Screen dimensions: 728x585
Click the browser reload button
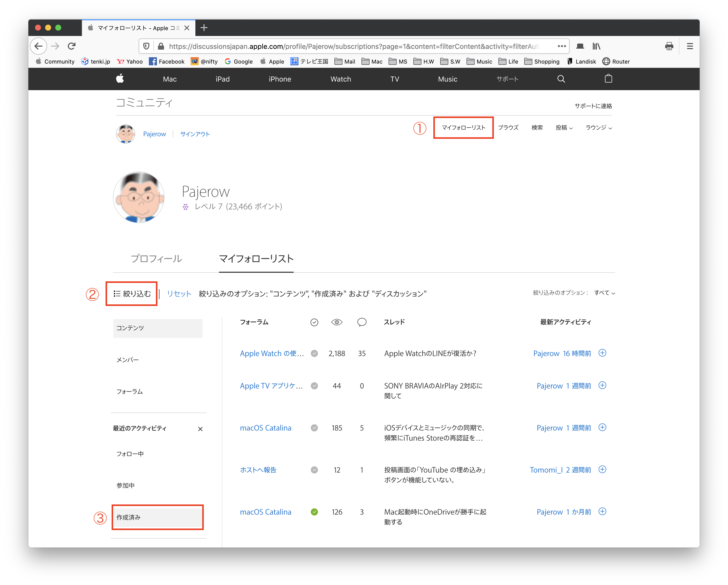click(x=72, y=46)
